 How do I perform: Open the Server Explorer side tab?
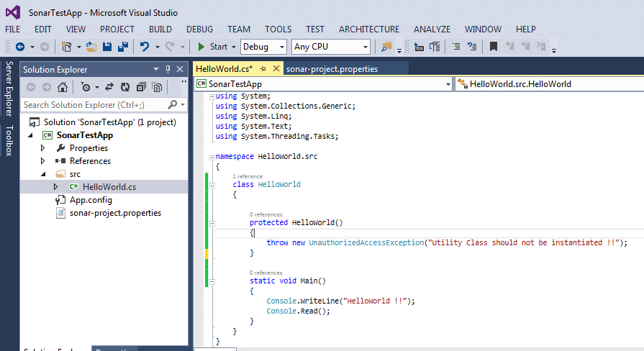tap(9, 88)
